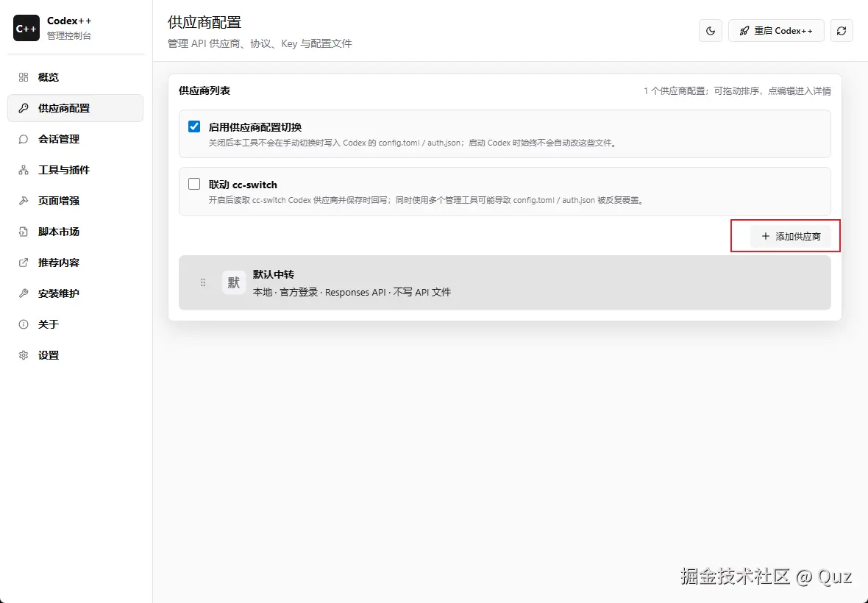
Task: Open the 关于 page
Action: (x=75, y=325)
